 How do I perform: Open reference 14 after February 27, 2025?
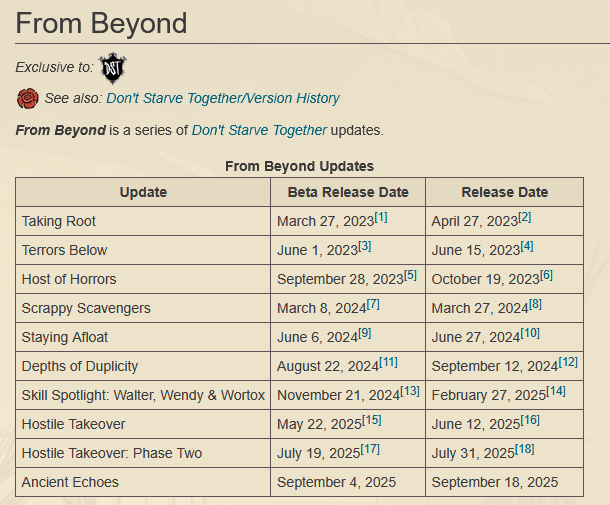point(555,391)
